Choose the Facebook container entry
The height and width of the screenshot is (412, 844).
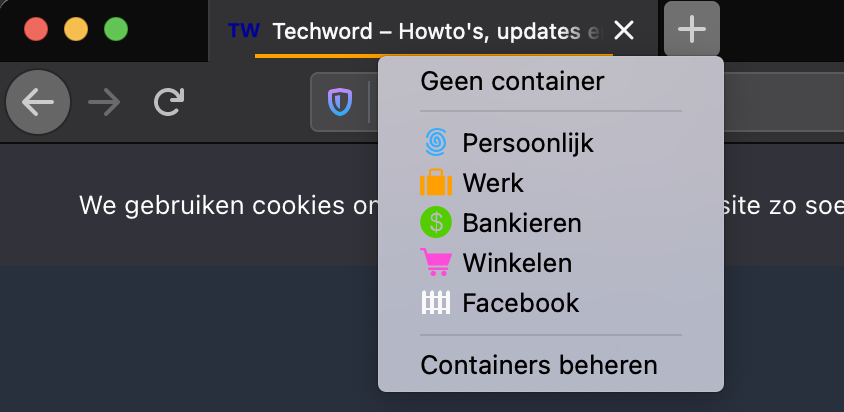point(551,302)
